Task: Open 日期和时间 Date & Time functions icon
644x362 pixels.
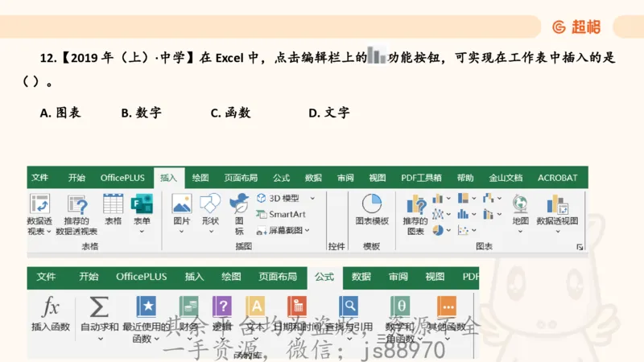Action: pyautogui.click(x=297, y=306)
